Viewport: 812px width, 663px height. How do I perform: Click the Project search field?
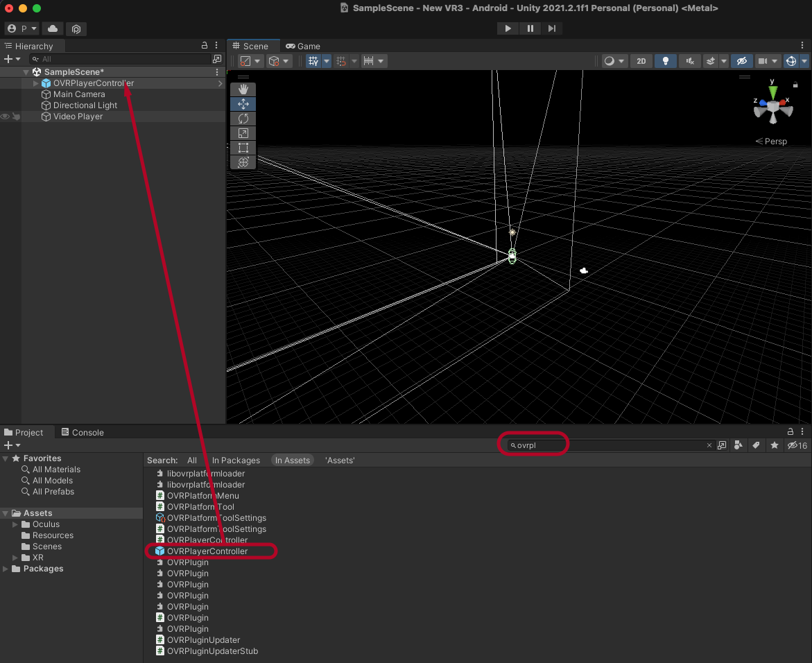point(610,445)
